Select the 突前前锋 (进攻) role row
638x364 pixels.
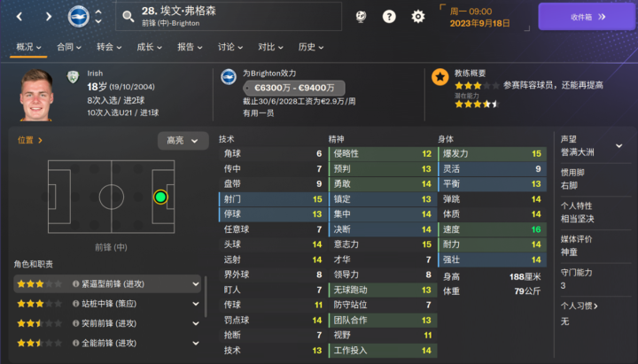(x=106, y=323)
